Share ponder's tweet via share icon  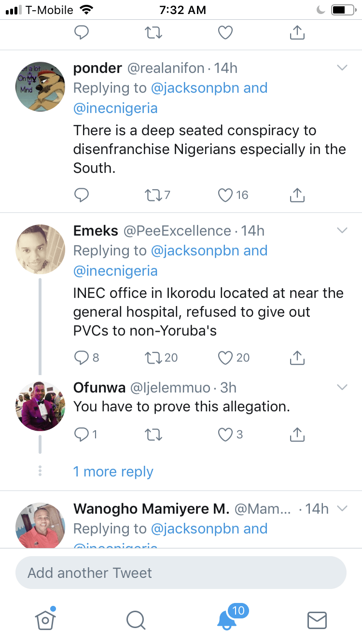point(297,195)
